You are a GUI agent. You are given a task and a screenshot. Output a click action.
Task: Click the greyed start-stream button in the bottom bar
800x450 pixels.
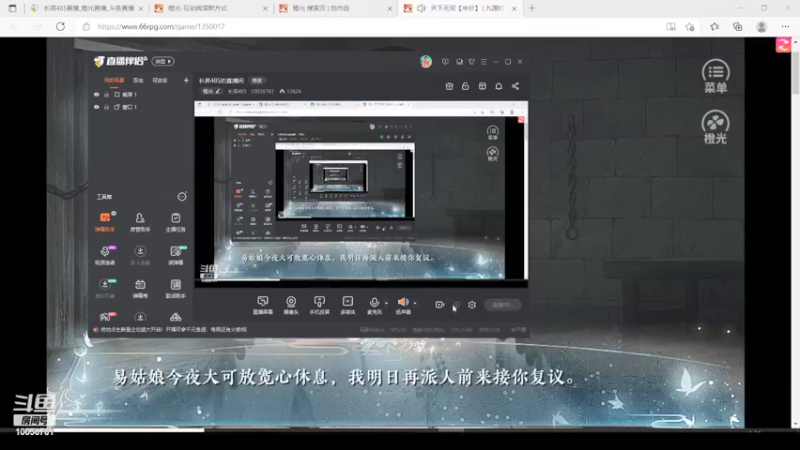[x=503, y=305]
